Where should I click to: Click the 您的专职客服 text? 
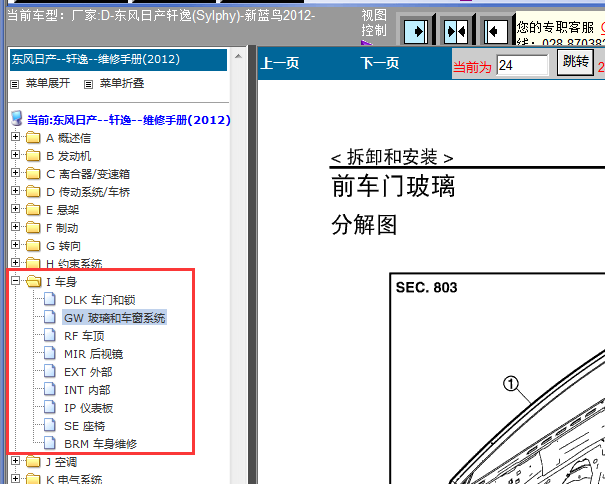point(555,27)
